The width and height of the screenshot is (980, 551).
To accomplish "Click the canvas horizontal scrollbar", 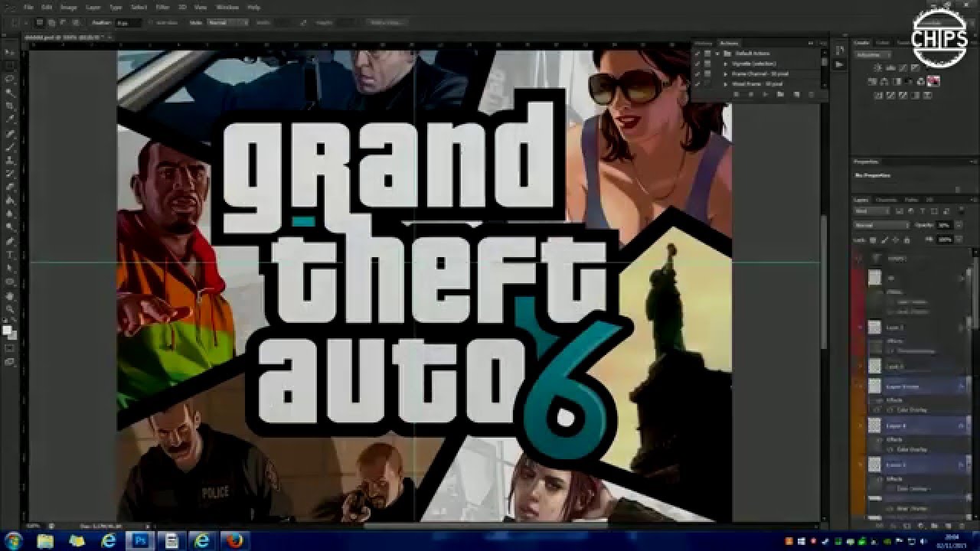I will (486, 526).
